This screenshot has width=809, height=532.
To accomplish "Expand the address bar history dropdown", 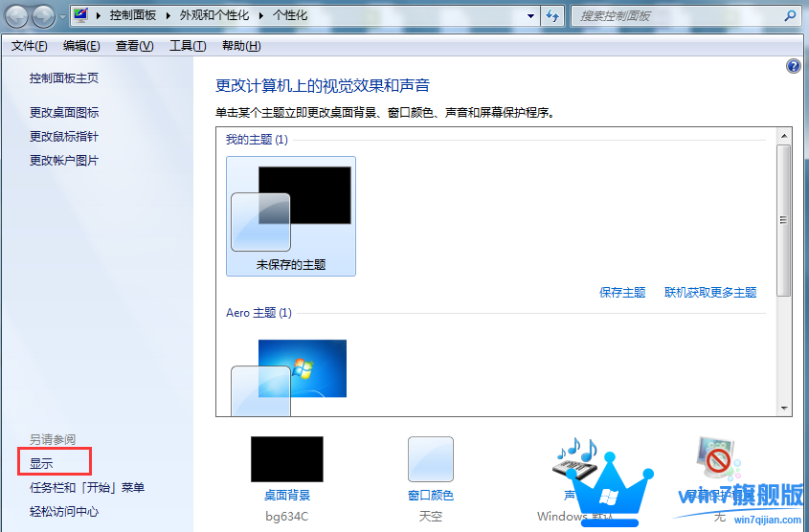I will pos(531,16).
